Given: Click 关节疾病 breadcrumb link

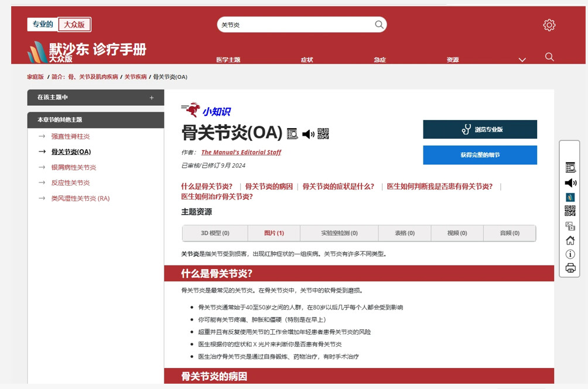Looking at the screenshot, I should click(x=135, y=77).
